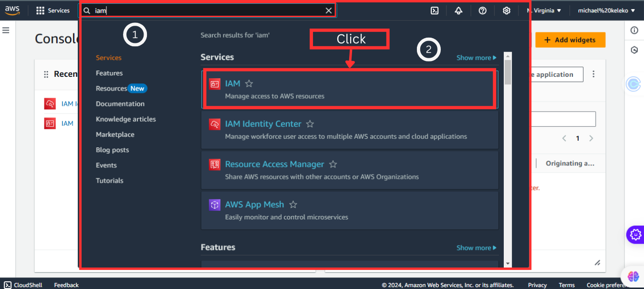Select Documentation category in search sidebar
The height and width of the screenshot is (289, 644).
point(120,103)
